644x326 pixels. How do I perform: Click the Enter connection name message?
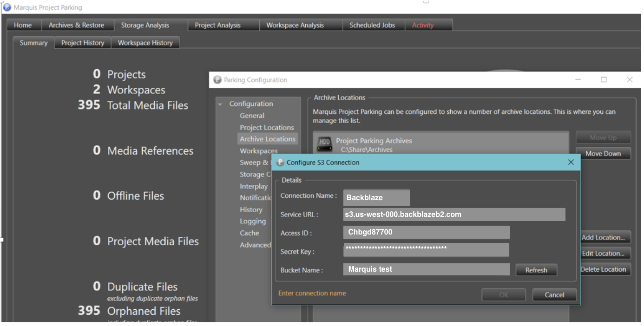click(x=312, y=293)
